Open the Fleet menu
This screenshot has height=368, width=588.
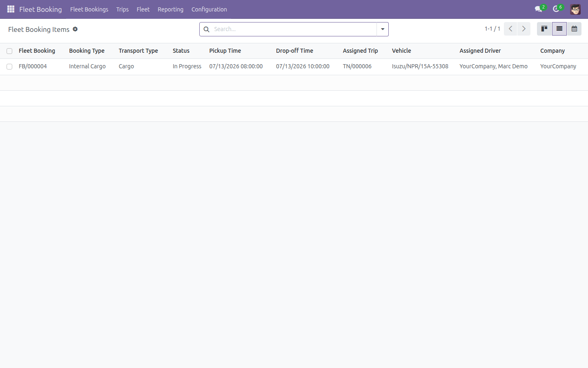click(x=143, y=9)
